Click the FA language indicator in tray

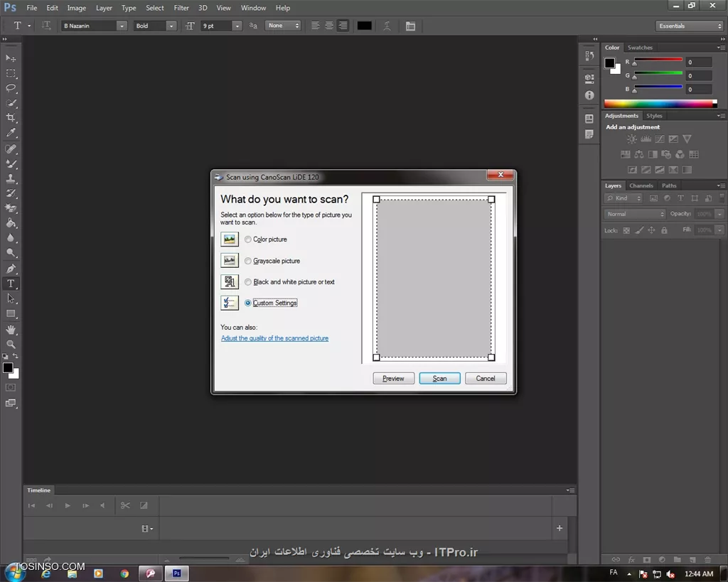coord(614,573)
